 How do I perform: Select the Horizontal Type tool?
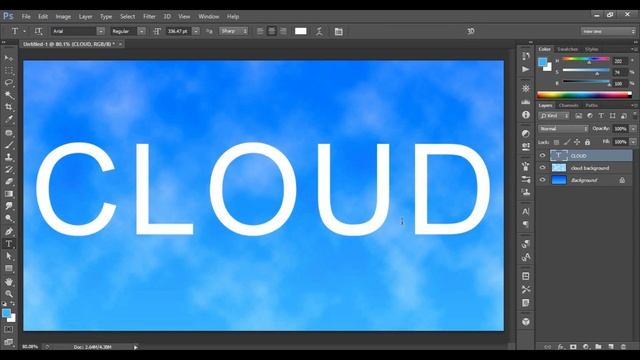9,244
